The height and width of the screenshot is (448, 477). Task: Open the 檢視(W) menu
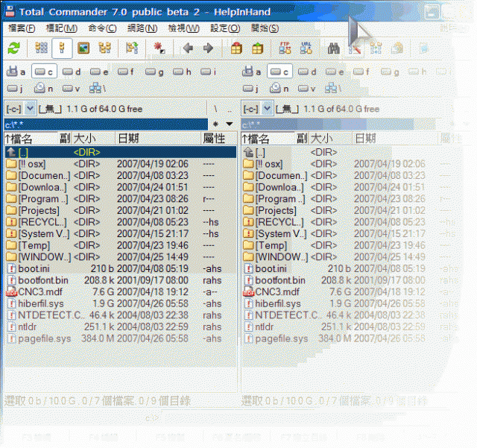(184, 28)
